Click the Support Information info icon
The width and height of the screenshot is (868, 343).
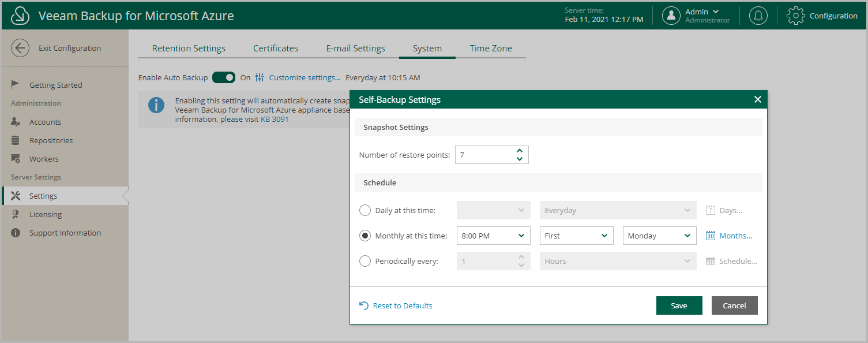click(16, 233)
